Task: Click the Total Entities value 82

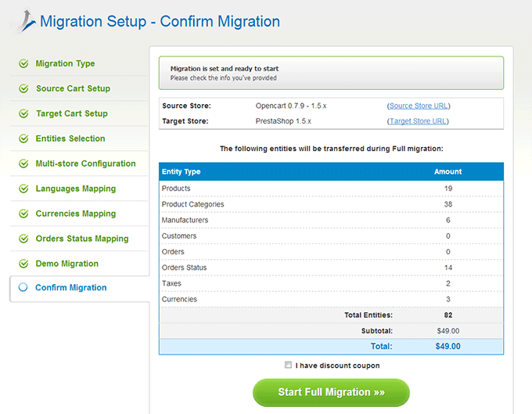Action: [x=448, y=315]
